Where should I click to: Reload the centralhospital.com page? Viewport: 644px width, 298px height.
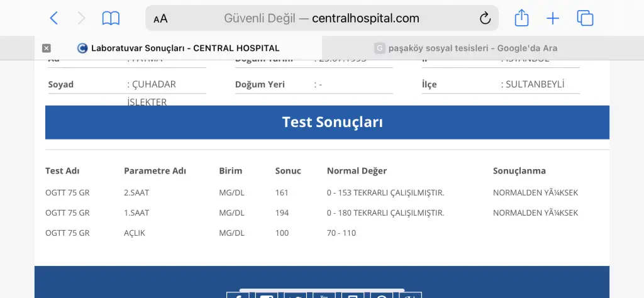[485, 18]
